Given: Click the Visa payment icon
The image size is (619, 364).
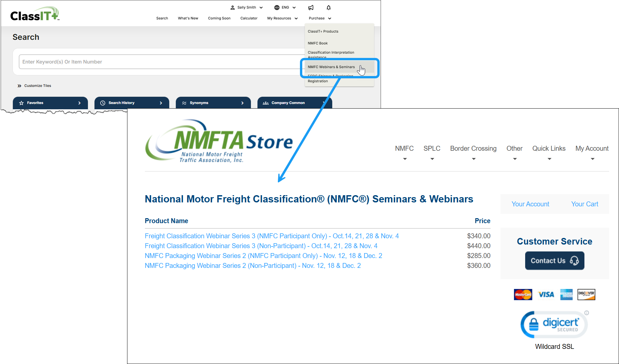Looking at the screenshot, I should 545,294.
